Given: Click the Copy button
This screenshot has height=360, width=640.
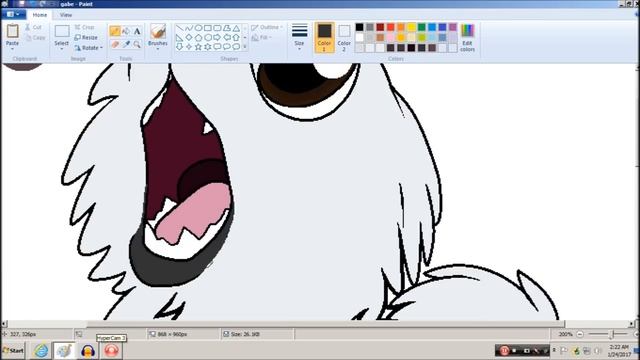Looking at the screenshot, I should (x=35, y=38).
